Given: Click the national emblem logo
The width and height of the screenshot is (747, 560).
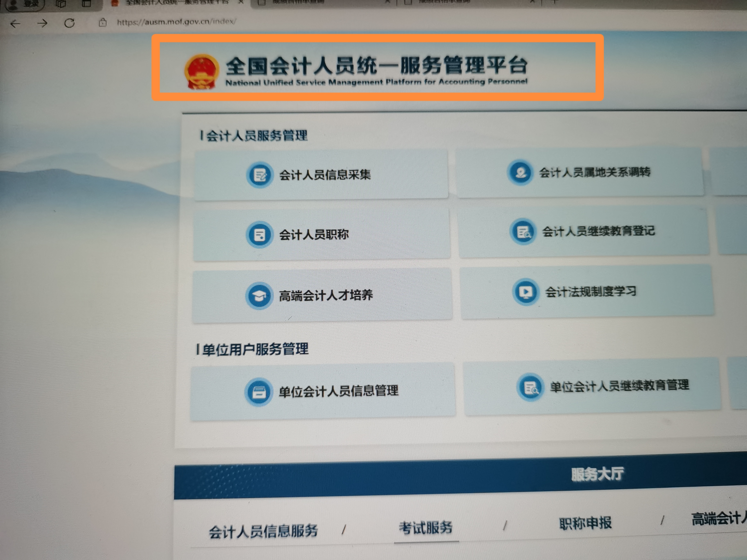Looking at the screenshot, I should click(202, 72).
